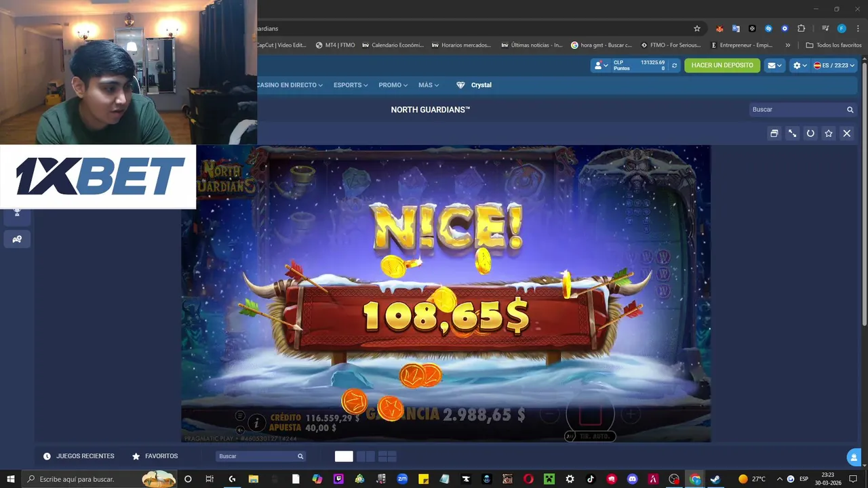The image size is (868, 488).
Task: Open the multi-window game view icon
Action: 774,134
